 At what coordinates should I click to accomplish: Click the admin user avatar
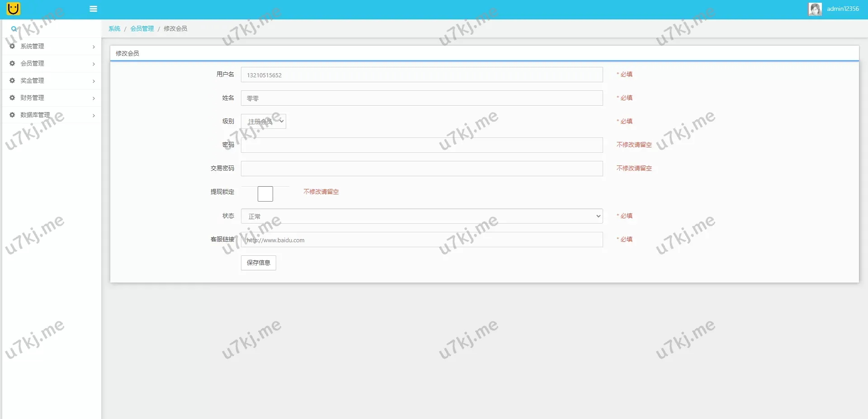[x=815, y=9]
